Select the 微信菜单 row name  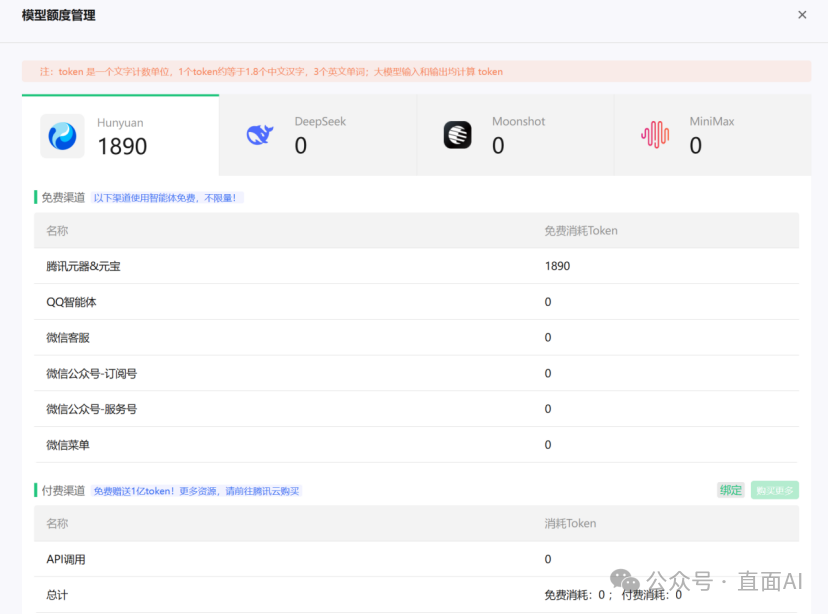pos(68,445)
